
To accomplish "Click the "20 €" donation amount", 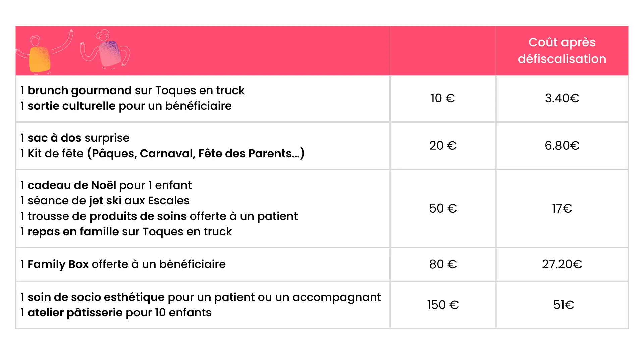I will [x=443, y=146].
